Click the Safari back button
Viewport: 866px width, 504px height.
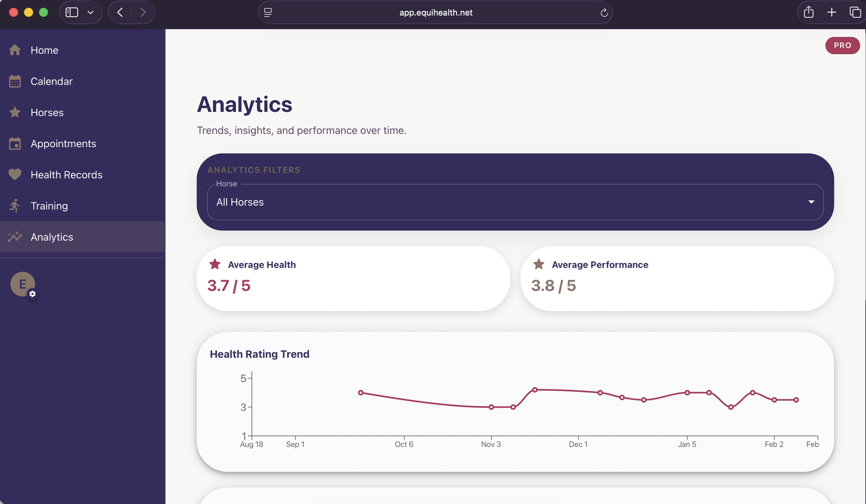120,12
